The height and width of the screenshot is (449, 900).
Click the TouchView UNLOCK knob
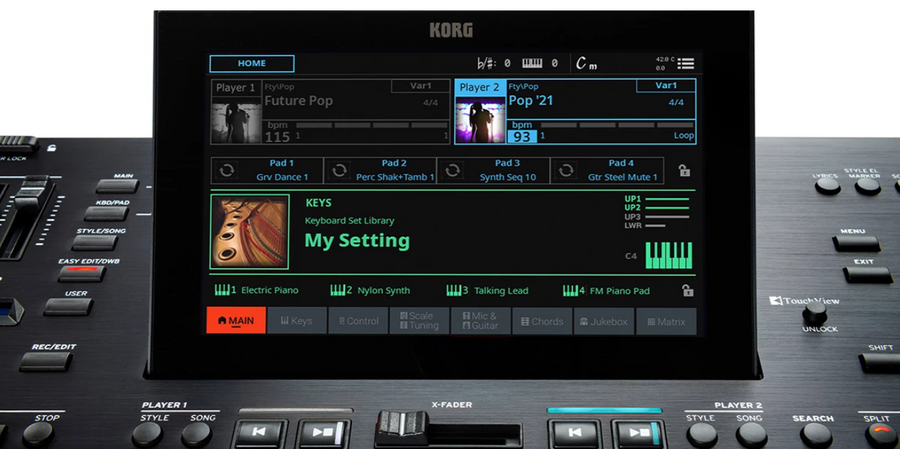coord(814,313)
